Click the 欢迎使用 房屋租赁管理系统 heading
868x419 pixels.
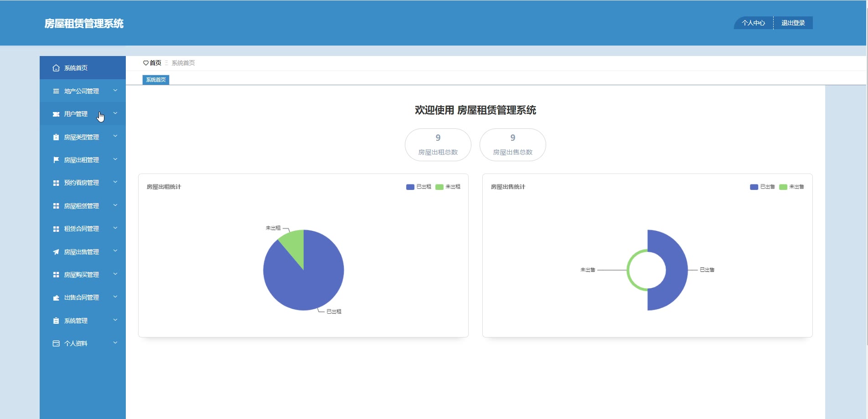point(475,110)
